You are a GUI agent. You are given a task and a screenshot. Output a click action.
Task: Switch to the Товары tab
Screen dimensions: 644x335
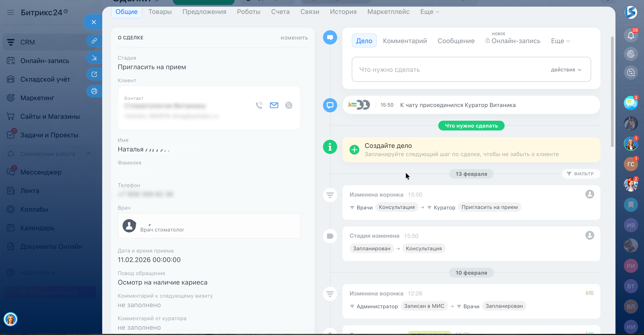click(160, 12)
